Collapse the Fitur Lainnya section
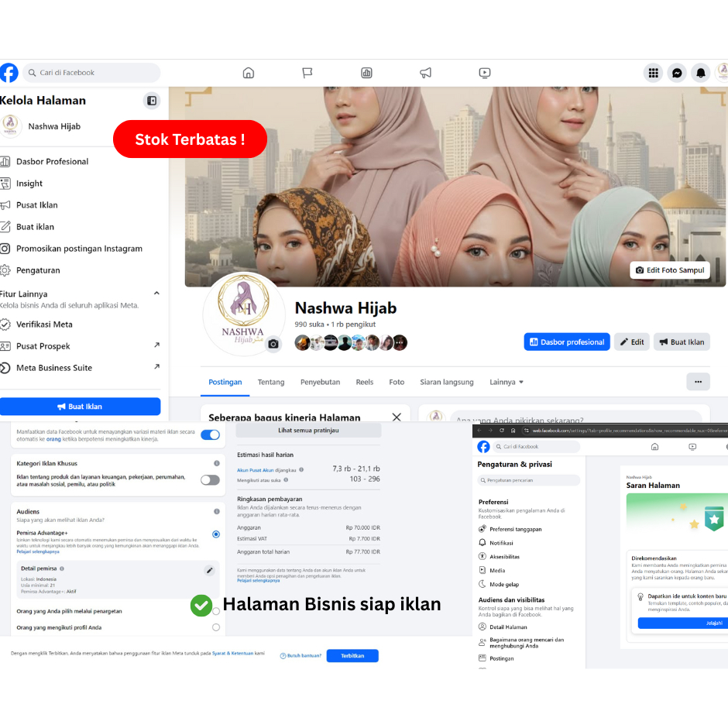Image resolution: width=728 pixels, height=728 pixels. [x=156, y=294]
